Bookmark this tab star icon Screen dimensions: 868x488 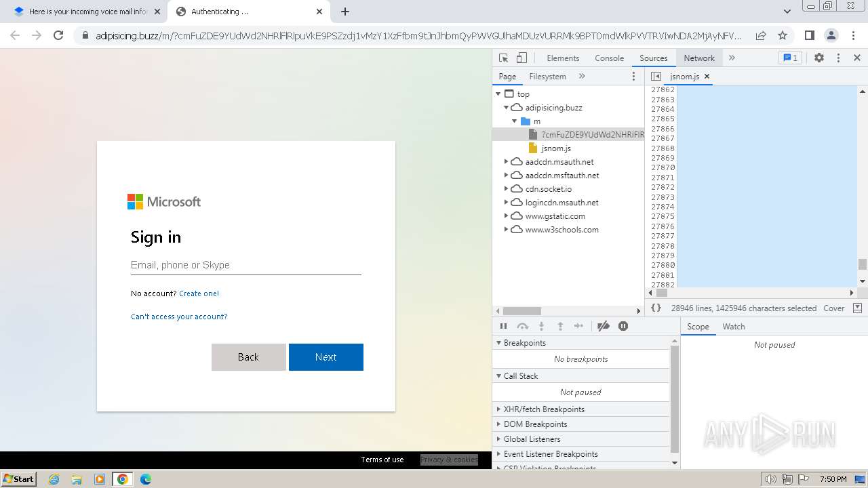pos(783,35)
